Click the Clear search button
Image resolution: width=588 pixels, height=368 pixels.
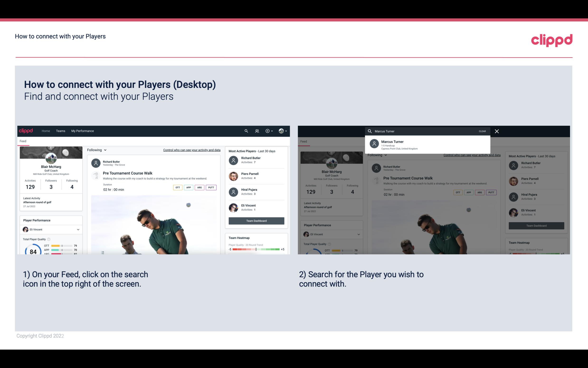(482, 131)
